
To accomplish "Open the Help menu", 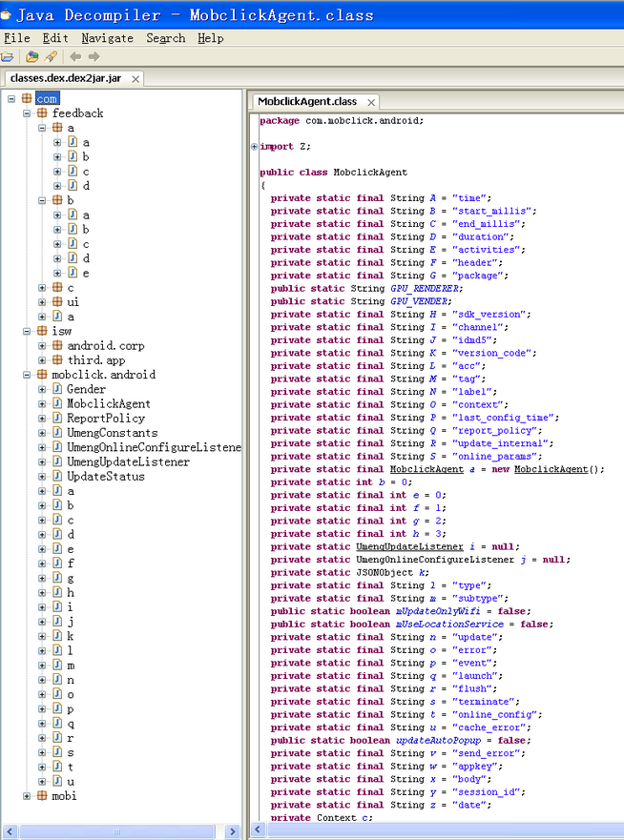I will click(210, 38).
